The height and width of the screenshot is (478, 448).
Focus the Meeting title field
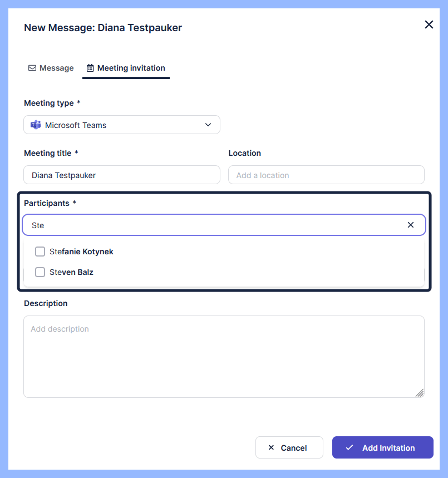[x=121, y=175]
